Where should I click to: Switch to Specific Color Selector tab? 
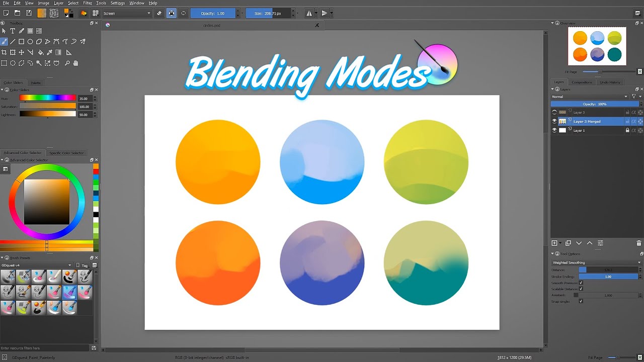click(66, 153)
